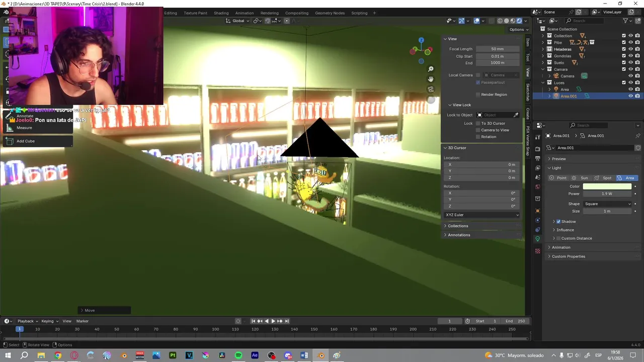Click the viewport zoom magnifier icon
The image size is (644, 362).
[x=431, y=69]
